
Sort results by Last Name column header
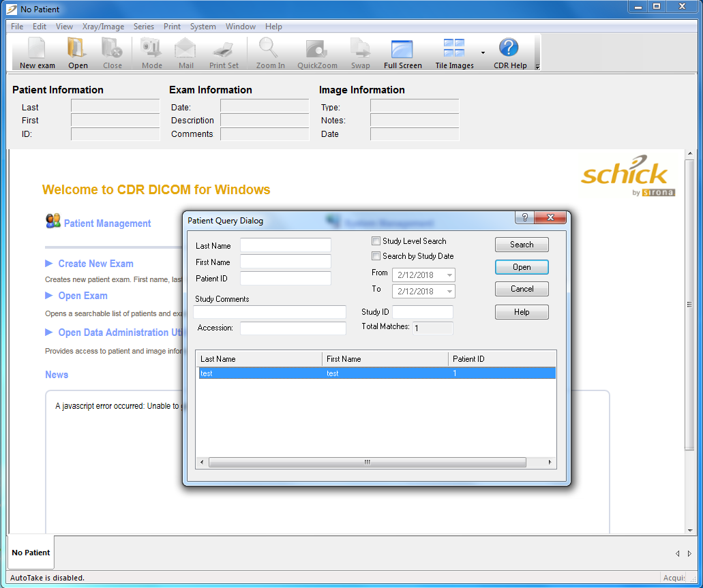point(259,358)
